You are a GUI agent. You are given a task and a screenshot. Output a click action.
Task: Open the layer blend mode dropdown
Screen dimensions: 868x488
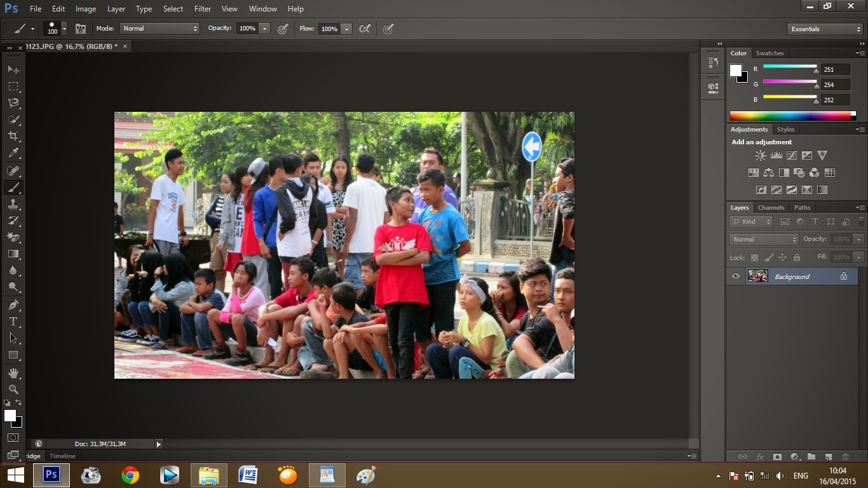pos(763,239)
